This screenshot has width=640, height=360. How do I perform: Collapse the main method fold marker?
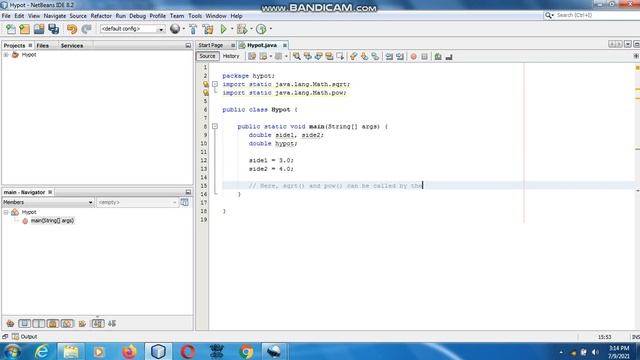(215, 127)
